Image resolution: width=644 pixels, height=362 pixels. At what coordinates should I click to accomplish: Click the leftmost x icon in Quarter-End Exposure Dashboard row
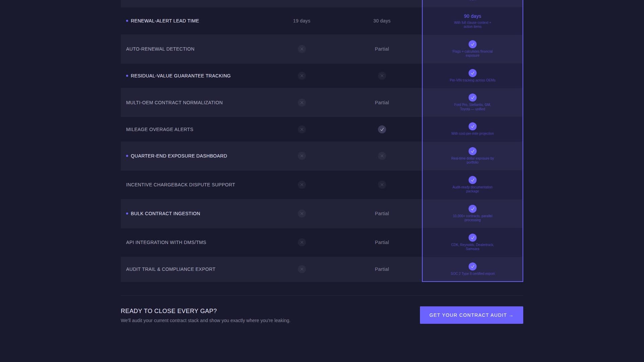point(302,156)
